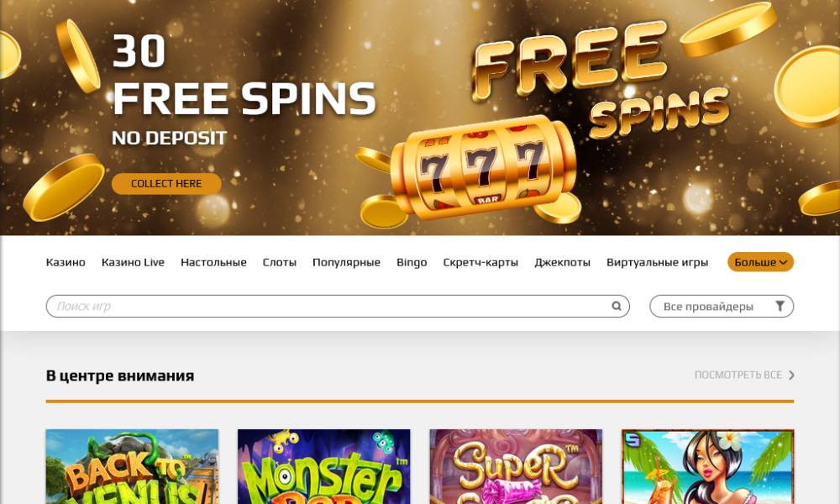
Task: Show the Джекпоты games
Action: [x=562, y=262]
